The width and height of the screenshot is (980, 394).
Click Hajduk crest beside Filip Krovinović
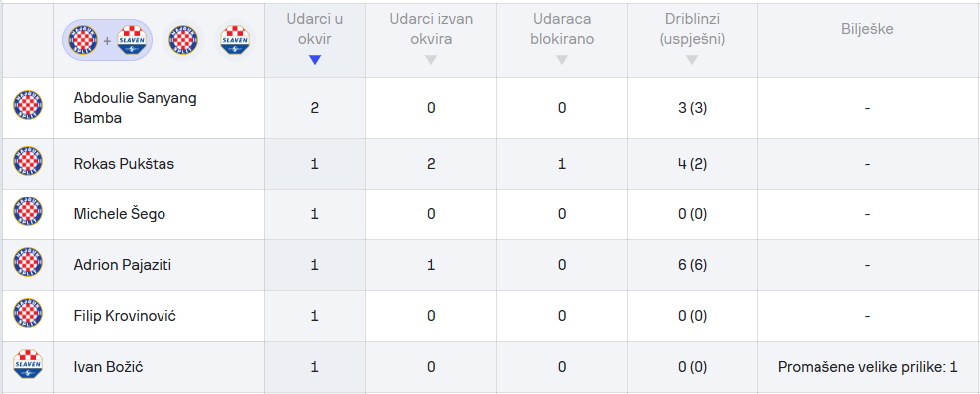(x=28, y=313)
